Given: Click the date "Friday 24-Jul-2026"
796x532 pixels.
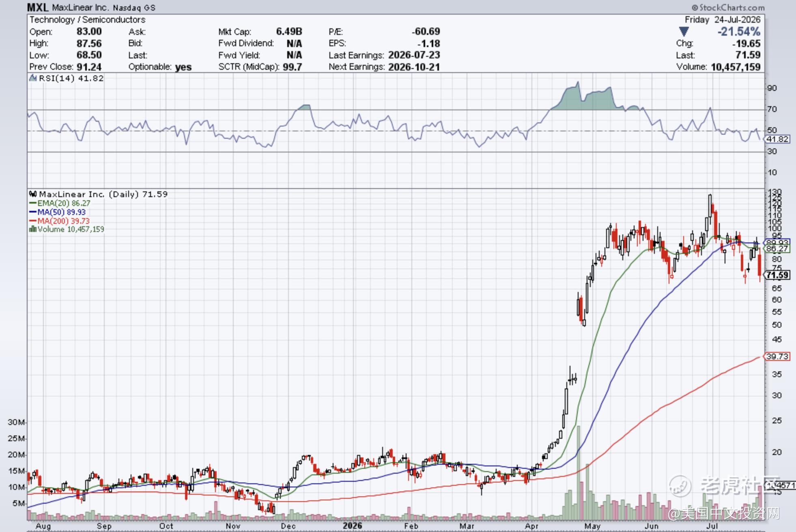Looking at the screenshot, I should pos(723,20).
